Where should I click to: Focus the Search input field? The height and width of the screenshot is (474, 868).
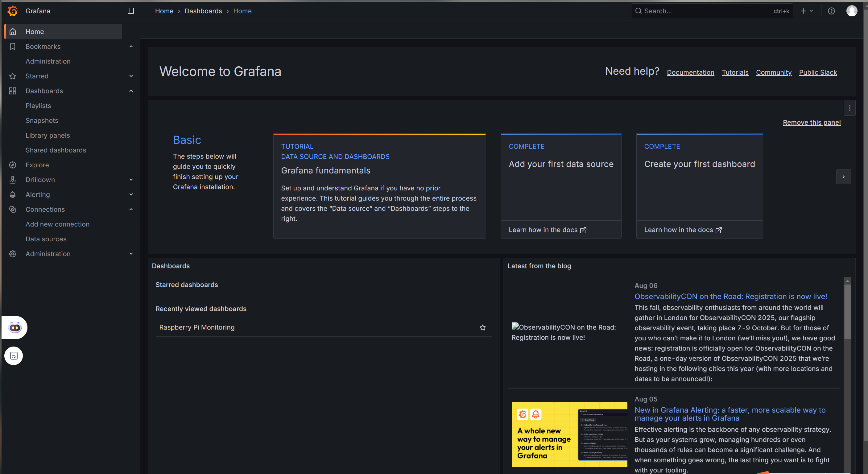click(712, 11)
